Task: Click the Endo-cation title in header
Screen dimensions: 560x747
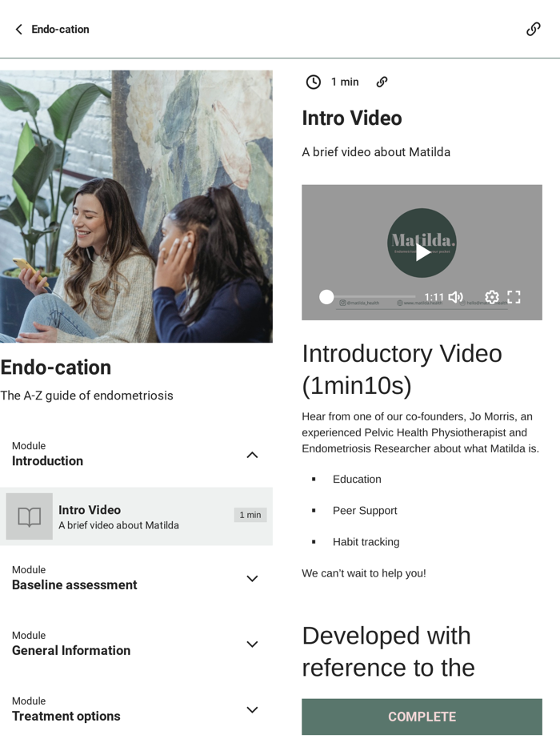Action: (x=60, y=30)
